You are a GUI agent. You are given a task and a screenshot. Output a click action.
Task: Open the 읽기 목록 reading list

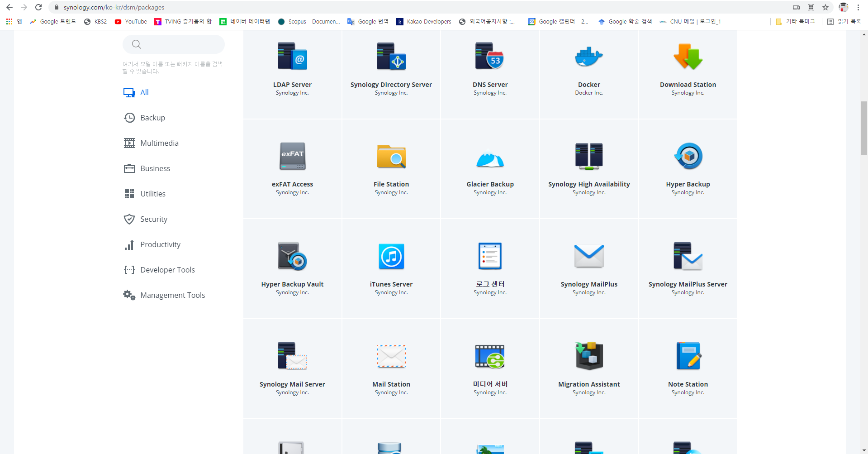point(844,21)
